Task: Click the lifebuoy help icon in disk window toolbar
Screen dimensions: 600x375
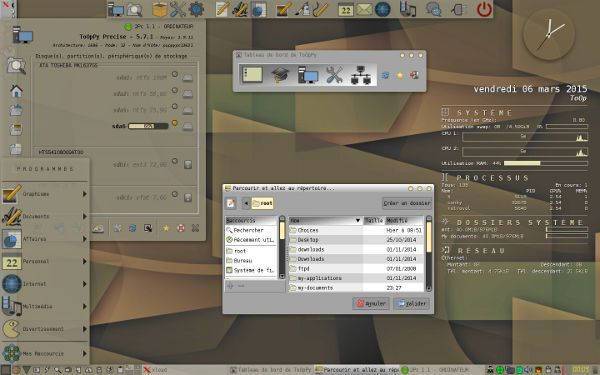Action: pos(181,228)
